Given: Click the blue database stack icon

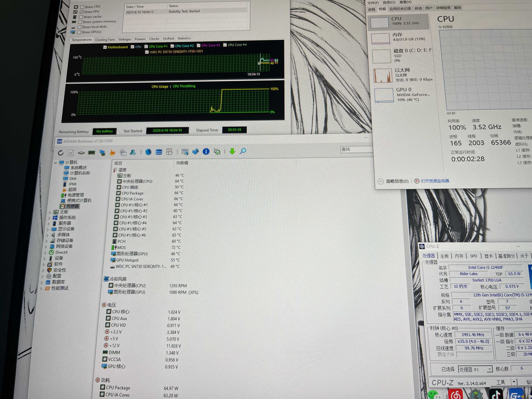Looking at the screenshot, I should coord(159,152).
